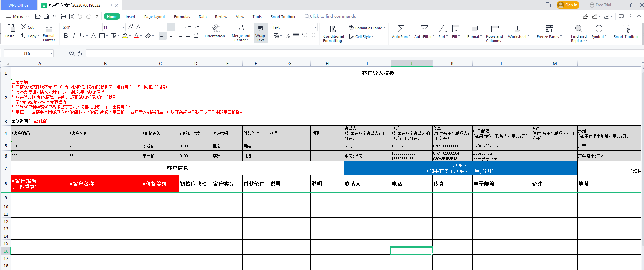Open Find and Replace magnifier
644x270 pixels.
[578, 29]
